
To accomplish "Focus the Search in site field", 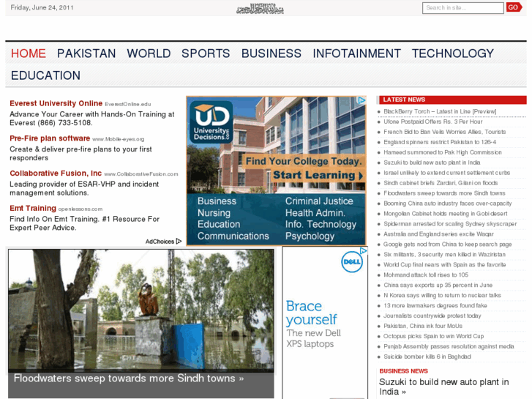I will click(462, 8).
